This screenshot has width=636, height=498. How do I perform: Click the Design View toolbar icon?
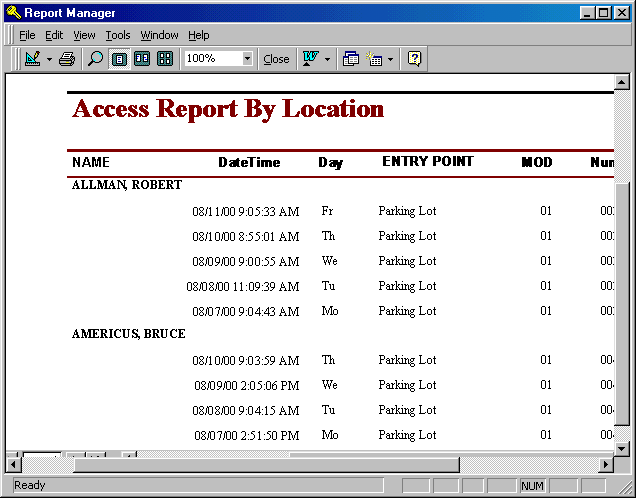pyautogui.click(x=32, y=59)
